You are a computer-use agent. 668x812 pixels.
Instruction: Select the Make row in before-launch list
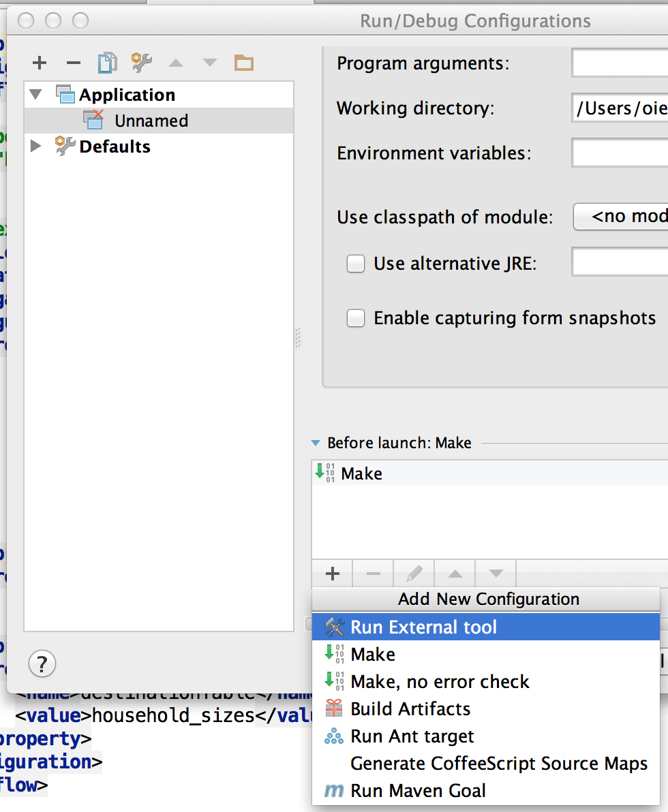489,473
